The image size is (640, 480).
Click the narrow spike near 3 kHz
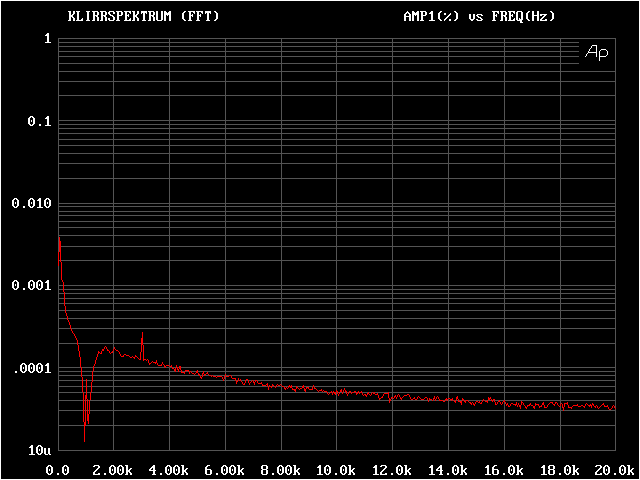point(143,334)
